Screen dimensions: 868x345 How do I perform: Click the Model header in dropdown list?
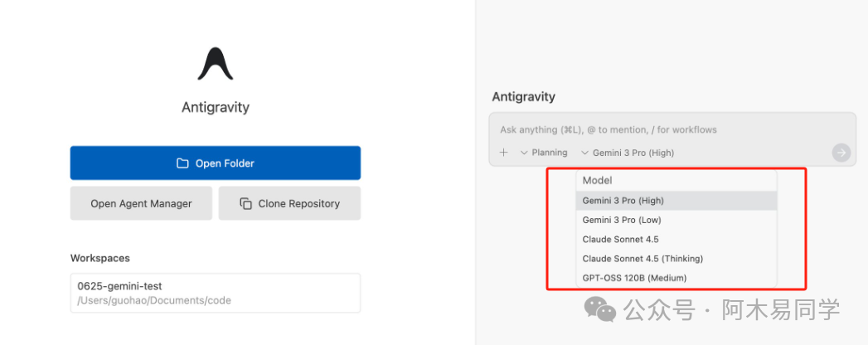pos(597,180)
